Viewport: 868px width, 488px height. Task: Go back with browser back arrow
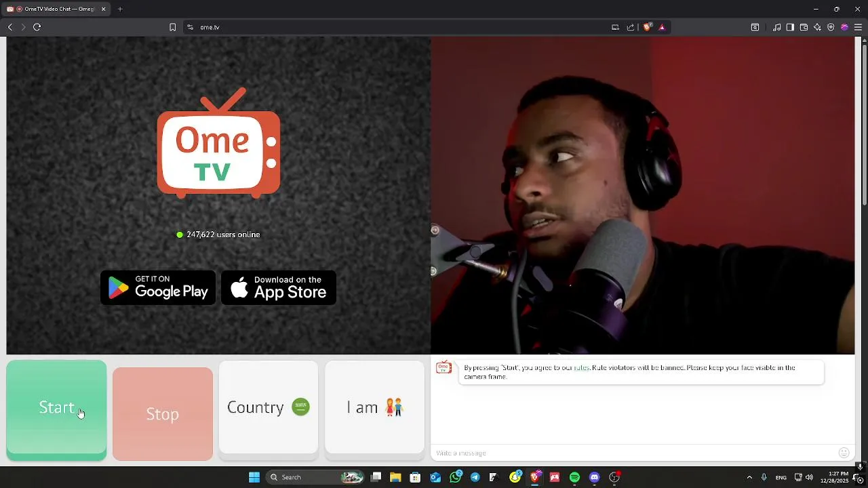click(x=10, y=27)
